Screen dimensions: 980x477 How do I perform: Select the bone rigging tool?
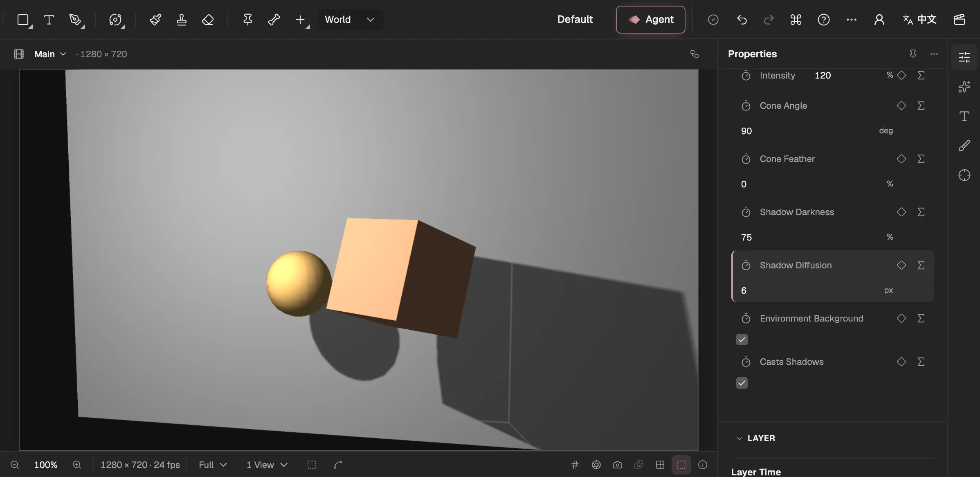(x=274, y=20)
